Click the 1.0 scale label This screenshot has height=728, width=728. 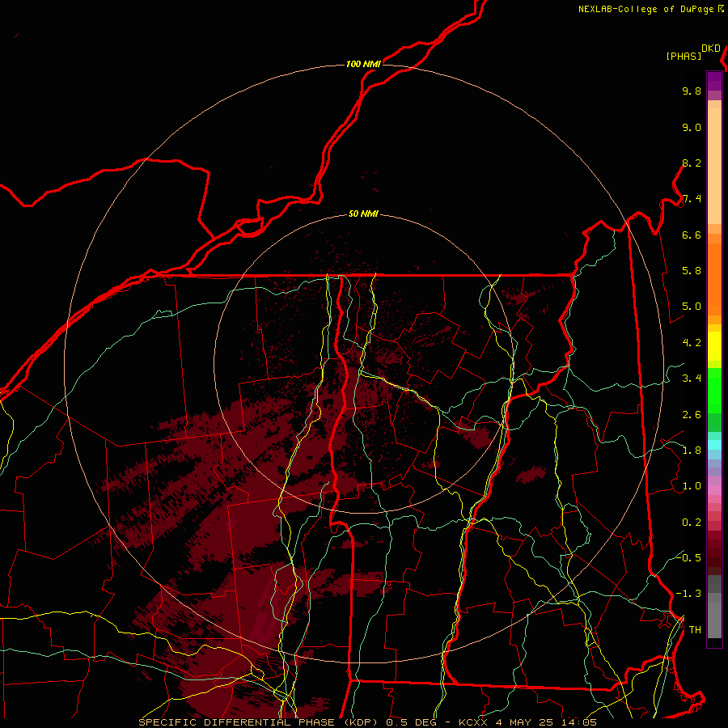[x=692, y=486]
